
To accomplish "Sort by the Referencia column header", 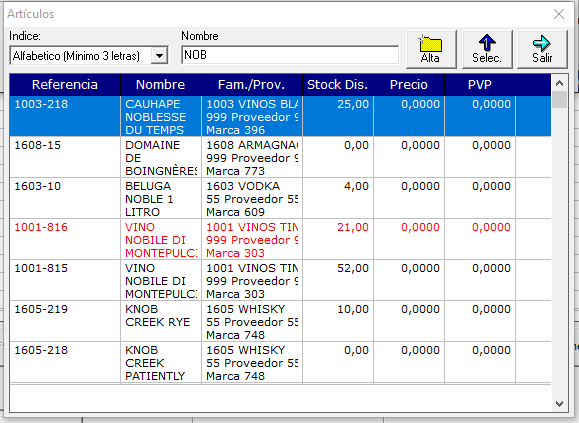I will point(65,85).
